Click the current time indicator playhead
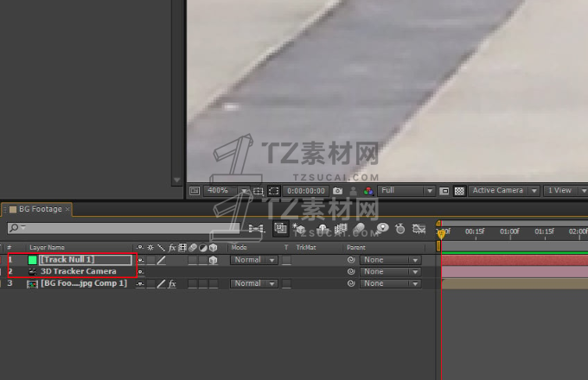This screenshot has width=588, height=380. [441, 234]
